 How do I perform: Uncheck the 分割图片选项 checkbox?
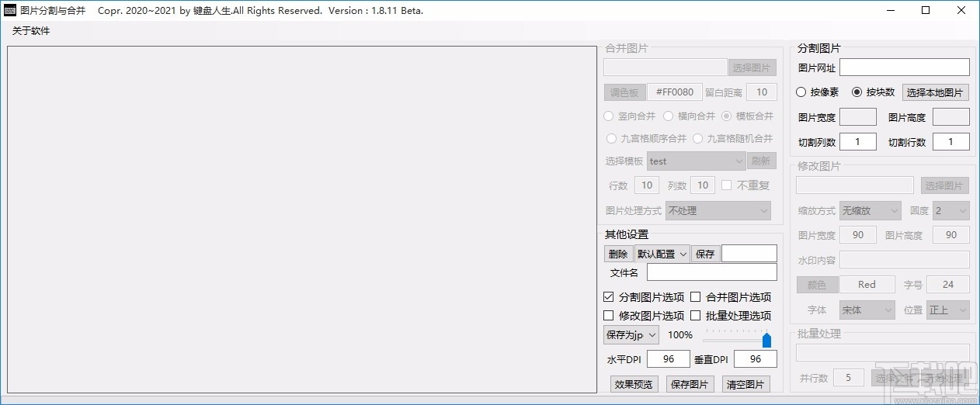(x=609, y=297)
